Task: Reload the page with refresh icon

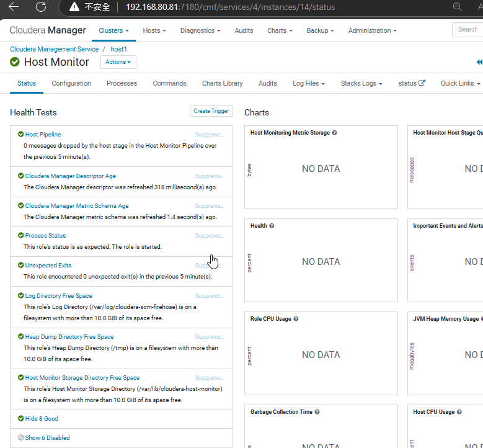Action: [x=41, y=7]
